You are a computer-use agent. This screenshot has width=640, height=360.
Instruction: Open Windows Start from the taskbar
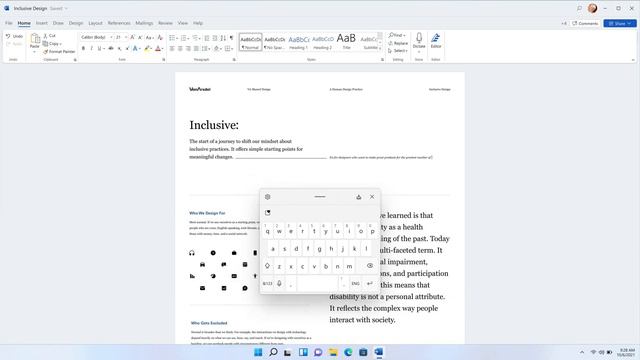pyautogui.click(x=258, y=352)
